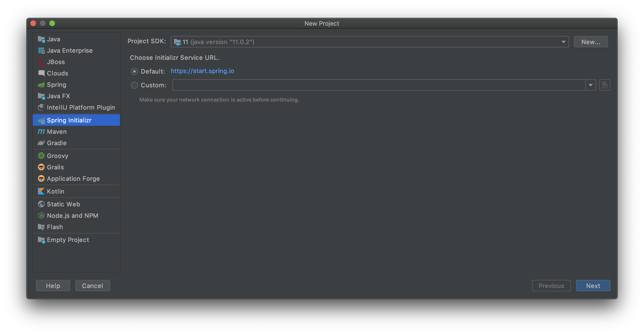Select the Default Initializr URL radio button
The image size is (644, 334).
click(x=134, y=71)
